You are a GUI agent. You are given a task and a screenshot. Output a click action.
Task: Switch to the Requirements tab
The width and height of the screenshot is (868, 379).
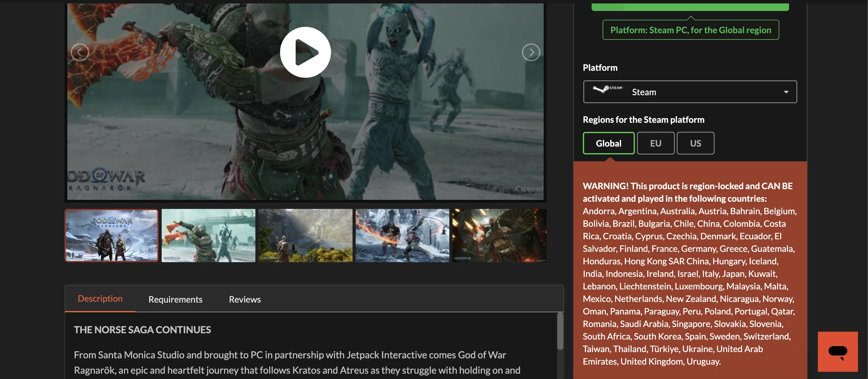(x=175, y=299)
